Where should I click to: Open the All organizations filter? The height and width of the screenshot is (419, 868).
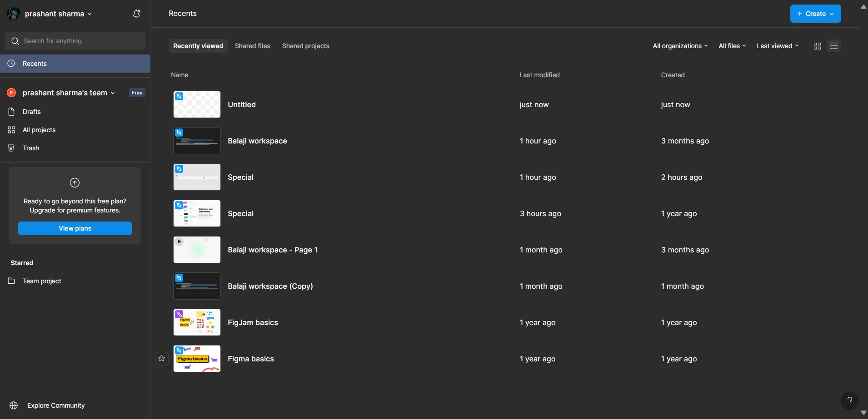coord(680,46)
